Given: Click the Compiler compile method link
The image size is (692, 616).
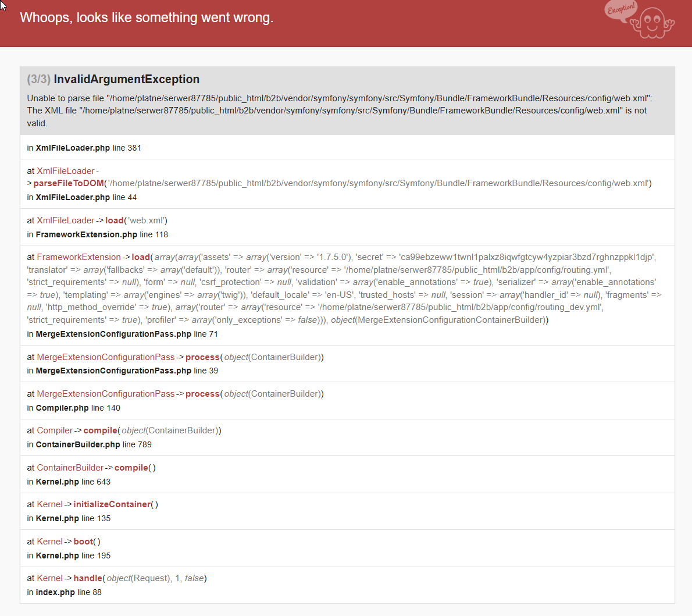Looking at the screenshot, I should click(x=100, y=430).
